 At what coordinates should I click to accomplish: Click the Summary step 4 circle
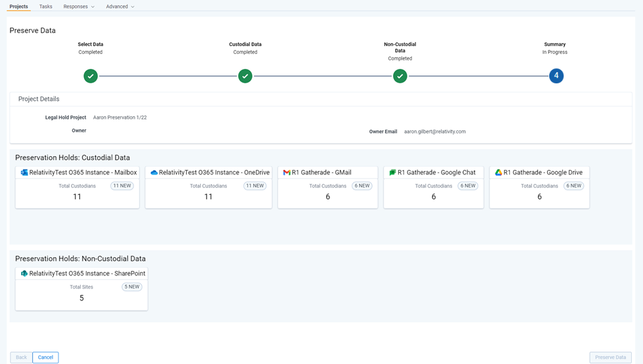coord(556,75)
